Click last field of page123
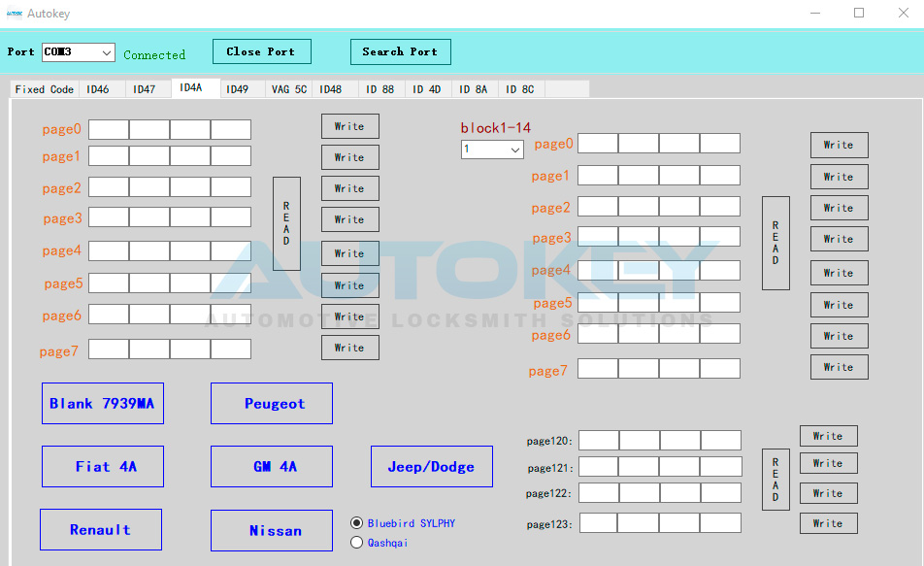The image size is (924, 566). [721, 523]
